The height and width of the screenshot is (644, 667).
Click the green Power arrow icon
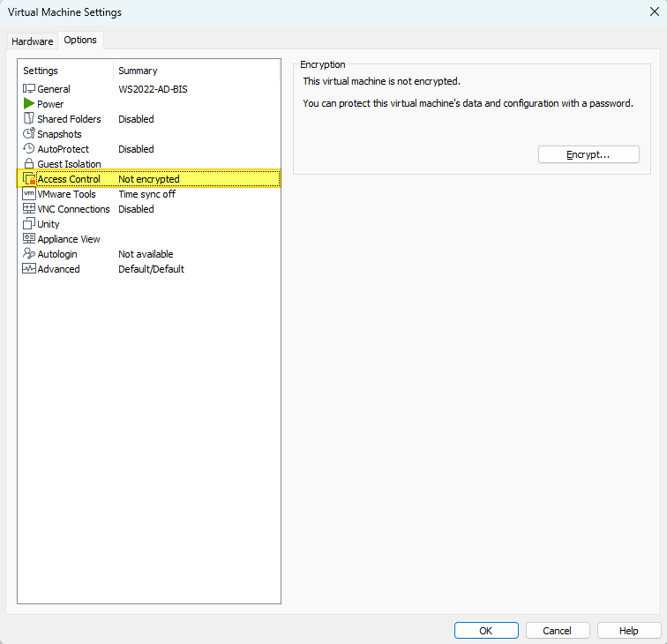click(28, 104)
